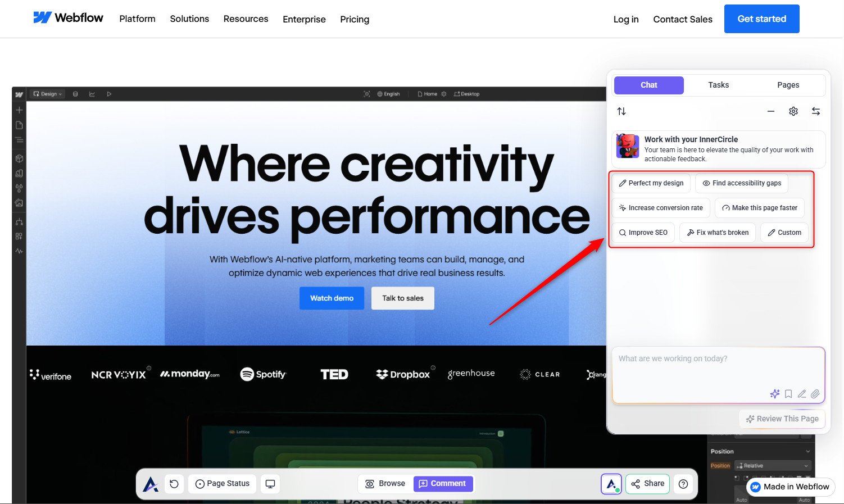
Task: Click the bookmark icon in chat input
Action: [x=788, y=394]
